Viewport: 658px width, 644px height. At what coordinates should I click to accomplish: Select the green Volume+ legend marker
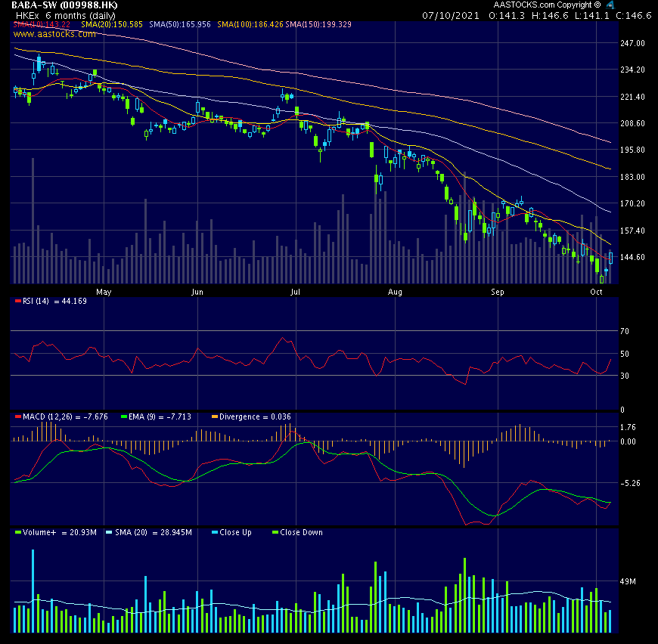17,532
